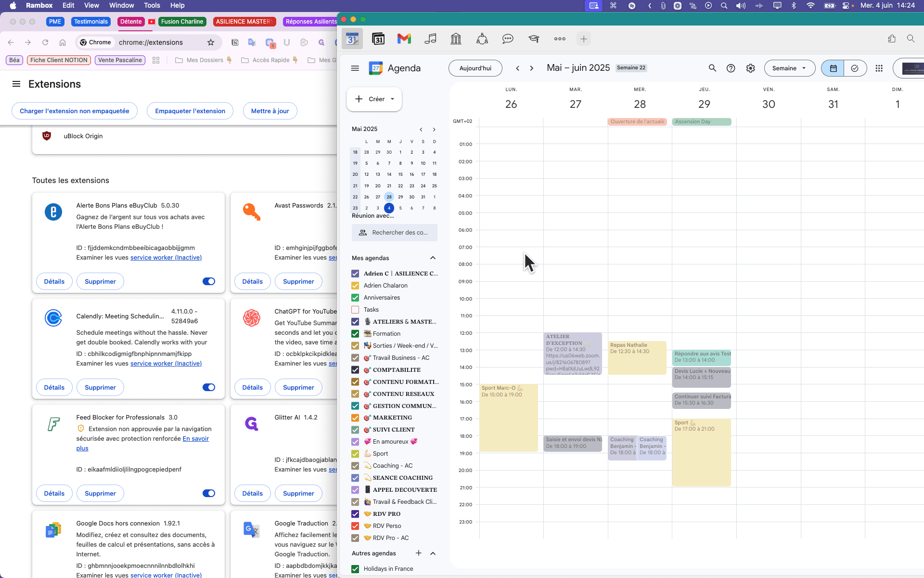924x578 pixels.
Task: Open the View menu
Action: pyautogui.click(x=91, y=5)
